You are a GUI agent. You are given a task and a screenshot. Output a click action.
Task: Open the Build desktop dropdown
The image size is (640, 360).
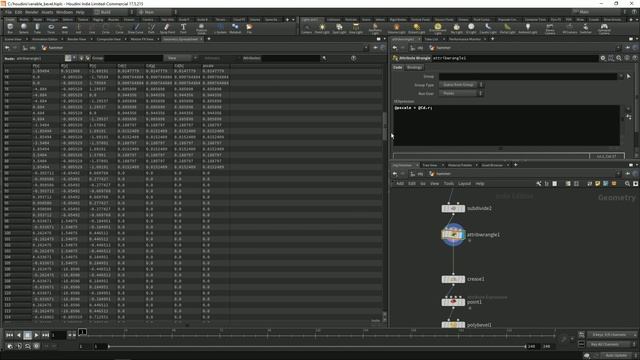click(111, 12)
